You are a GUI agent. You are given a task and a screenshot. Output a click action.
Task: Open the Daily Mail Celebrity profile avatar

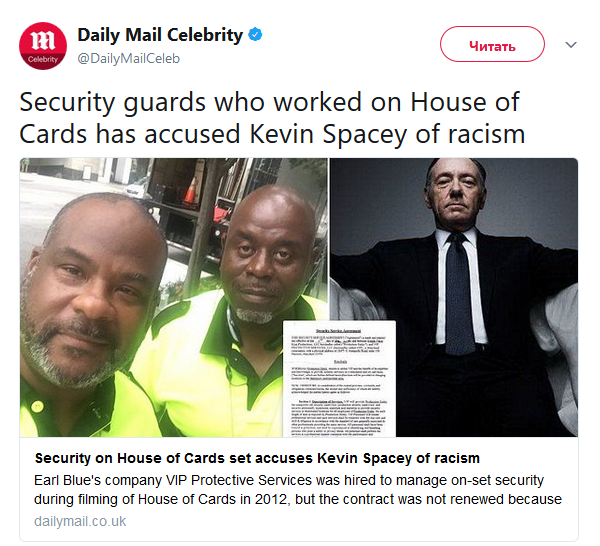(43, 46)
